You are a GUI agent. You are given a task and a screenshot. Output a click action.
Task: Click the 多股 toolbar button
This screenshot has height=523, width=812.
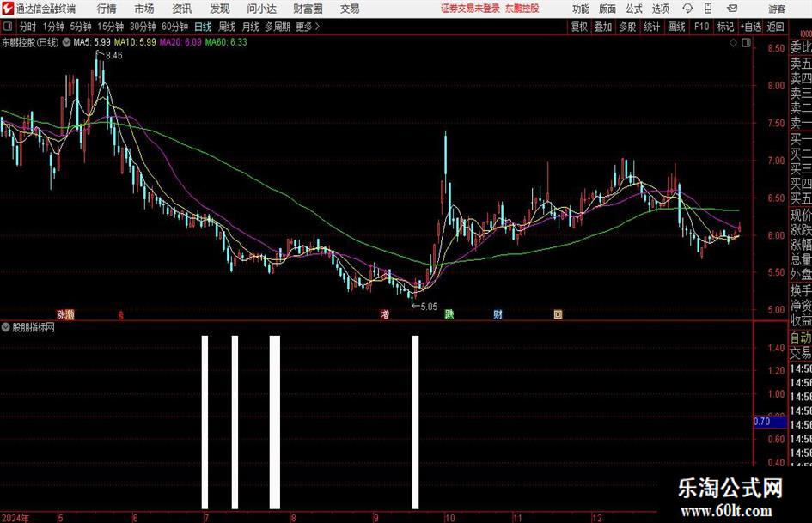(627, 27)
